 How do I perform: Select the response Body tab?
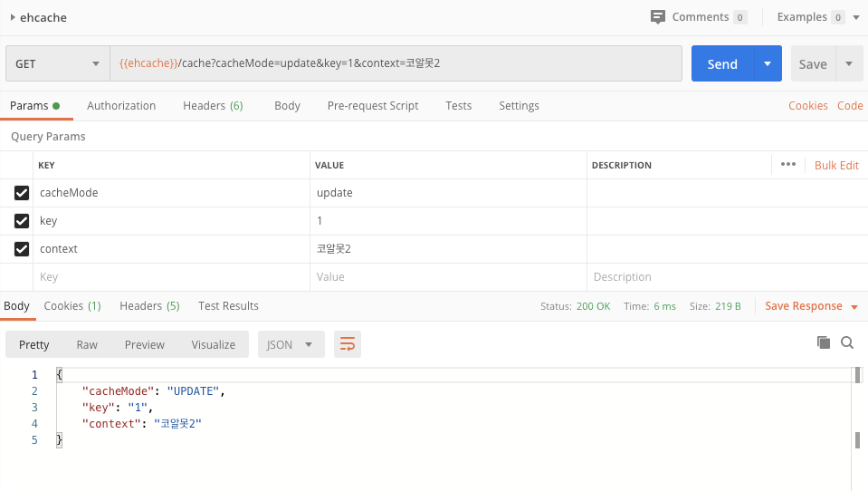tap(16, 306)
